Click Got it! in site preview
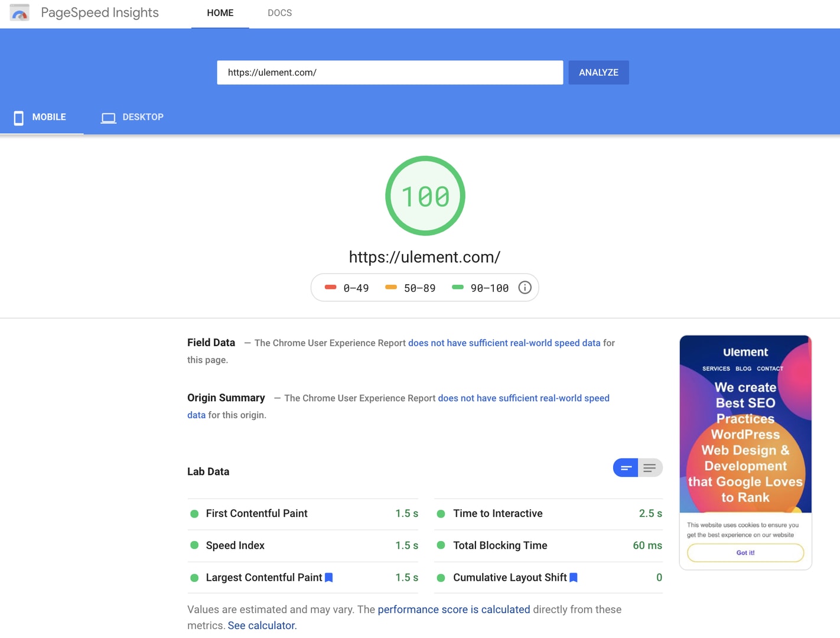The height and width of the screenshot is (638, 840). (x=745, y=553)
